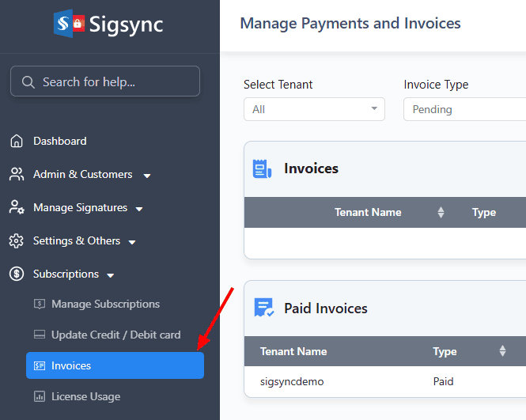Go to License Usage page
This screenshot has height=420, width=526.
tap(85, 396)
